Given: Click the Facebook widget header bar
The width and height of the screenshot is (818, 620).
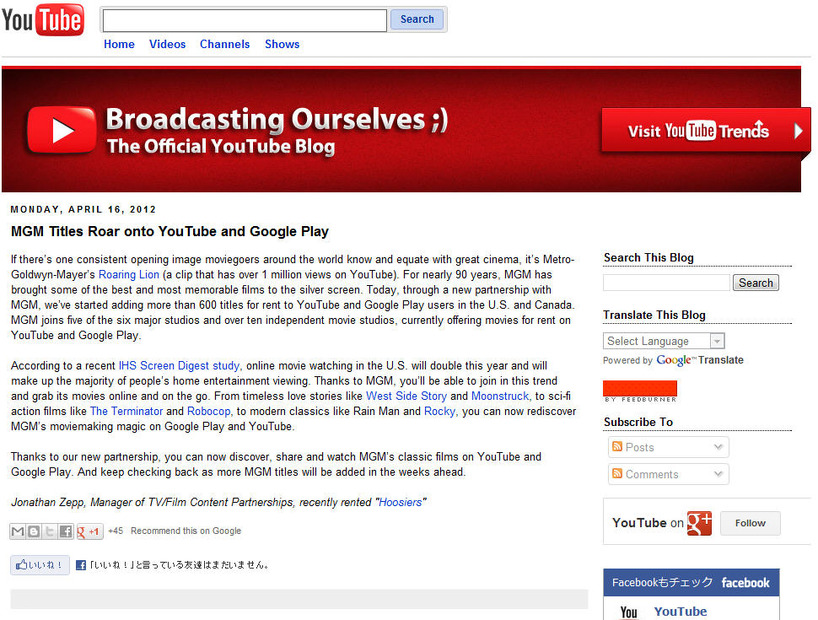Looking at the screenshot, I should (x=691, y=582).
